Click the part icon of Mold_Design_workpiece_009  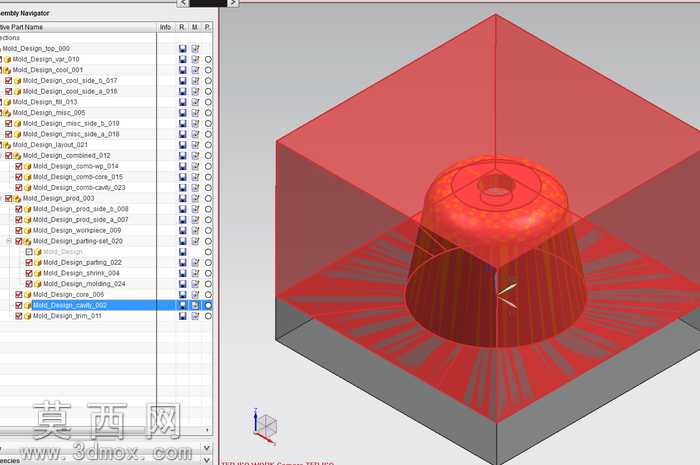(x=28, y=231)
